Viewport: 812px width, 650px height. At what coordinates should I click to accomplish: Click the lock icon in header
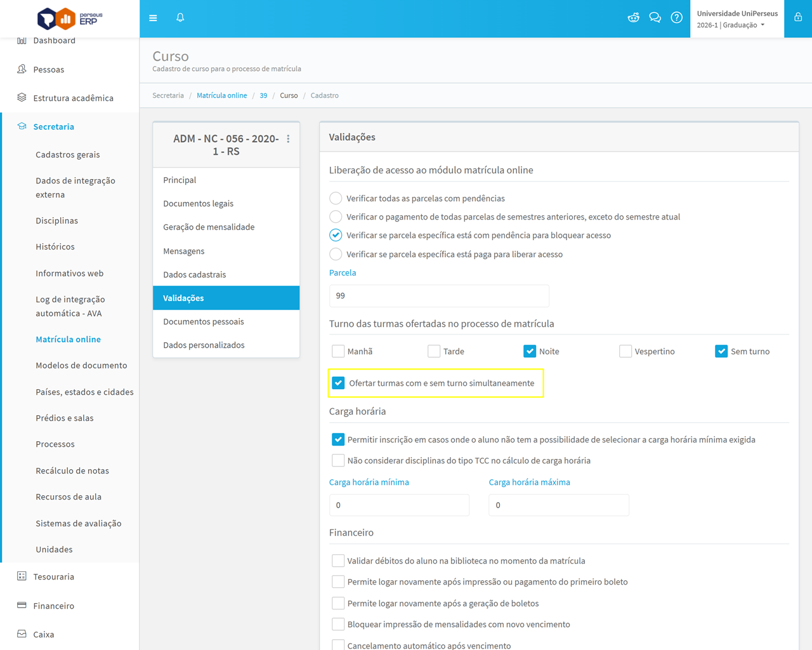coord(798,18)
